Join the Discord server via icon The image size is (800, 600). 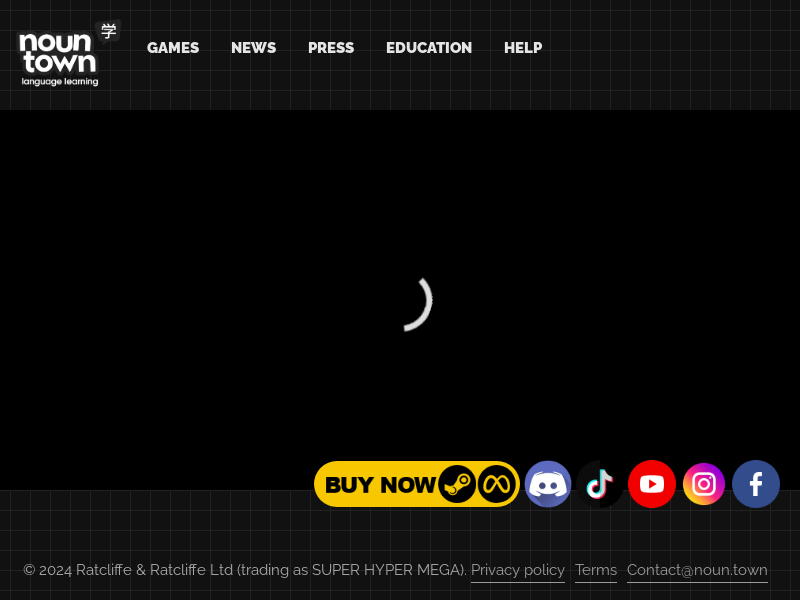tap(548, 484)
